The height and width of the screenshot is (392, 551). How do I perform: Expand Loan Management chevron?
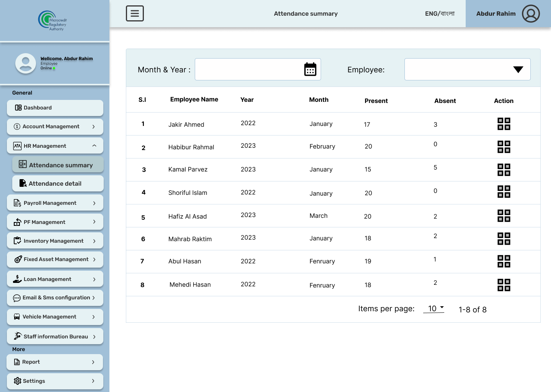coord(94,279)
